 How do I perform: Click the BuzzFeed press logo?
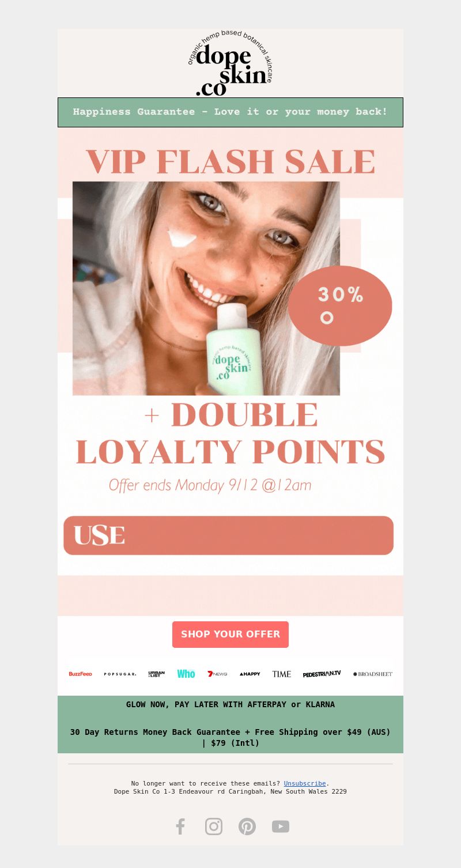pos(80,674)
